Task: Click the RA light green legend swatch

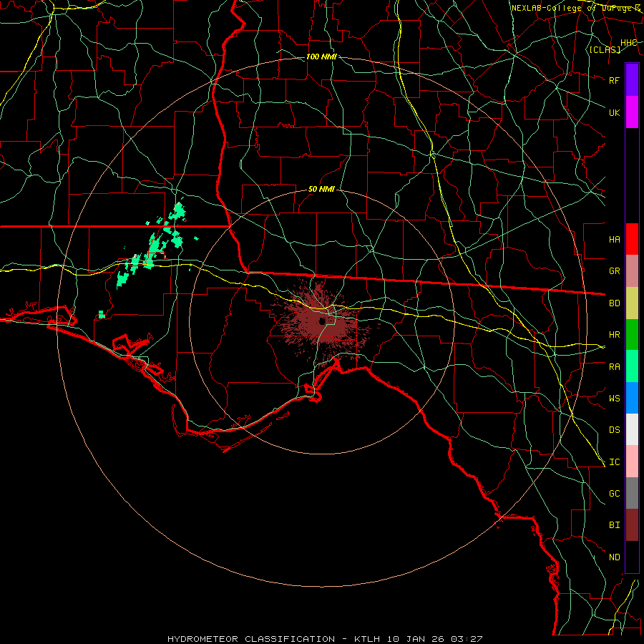Action: coord(632,366)
